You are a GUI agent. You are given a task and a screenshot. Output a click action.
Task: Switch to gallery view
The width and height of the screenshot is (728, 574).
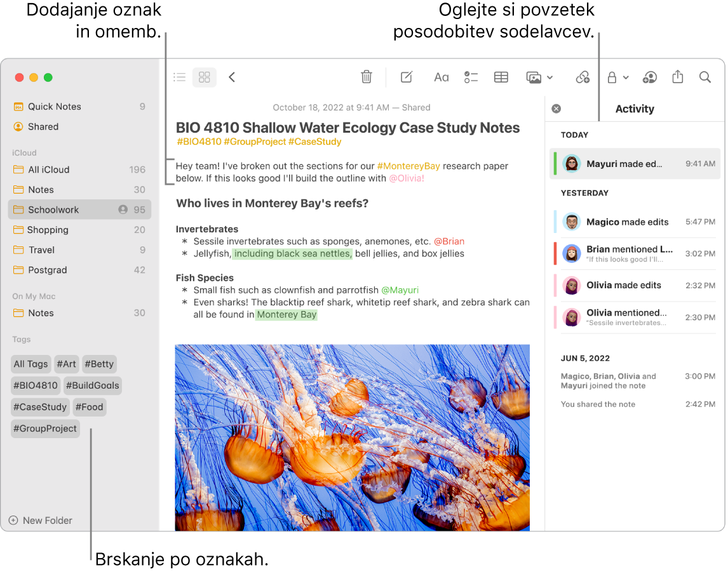point(205,77)
